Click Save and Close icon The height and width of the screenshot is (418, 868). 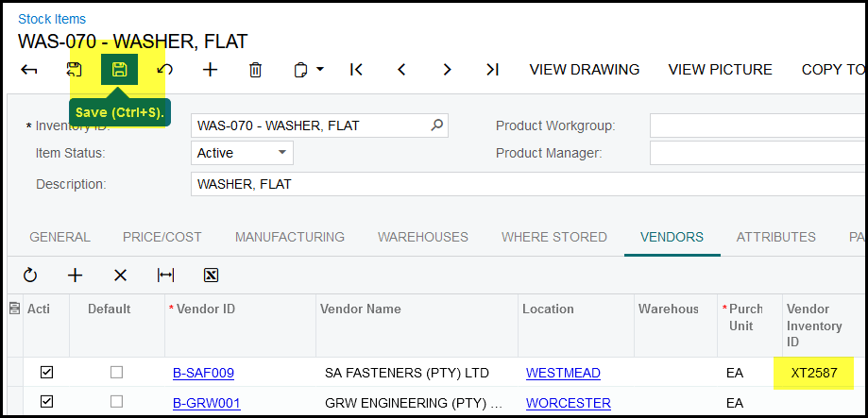click(x=75, y=69)
